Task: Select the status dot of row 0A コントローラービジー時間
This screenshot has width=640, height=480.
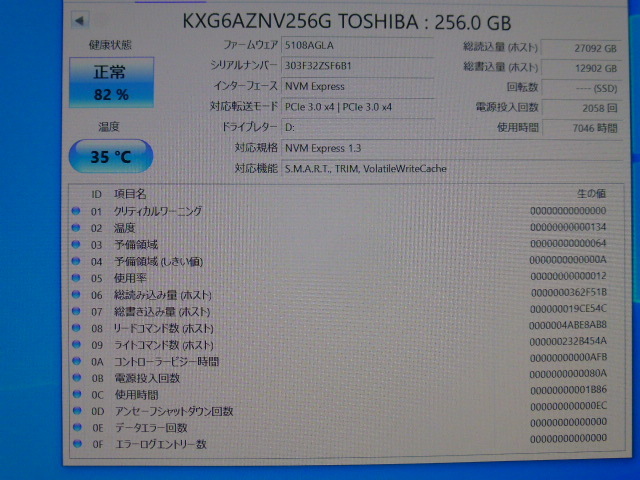Action: click(x=76, y=361)
